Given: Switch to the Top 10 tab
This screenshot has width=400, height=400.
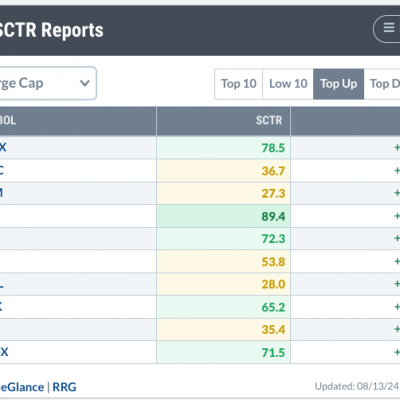Looking at the screenshot, I should pyautogui.click(x=239, y=84).
